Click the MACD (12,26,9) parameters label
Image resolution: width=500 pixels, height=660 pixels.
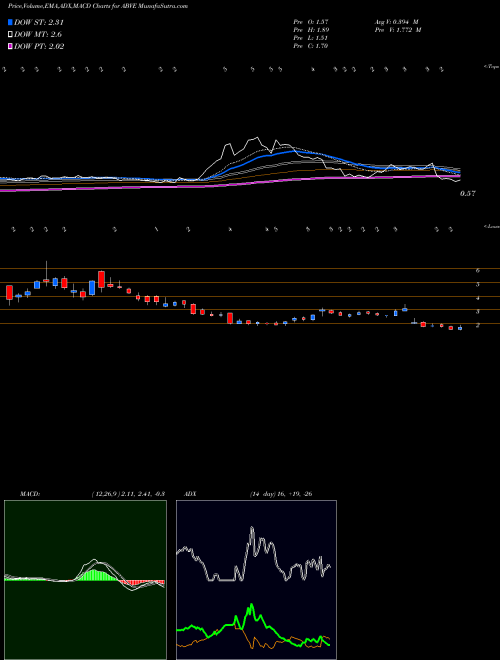click(128, 494)
